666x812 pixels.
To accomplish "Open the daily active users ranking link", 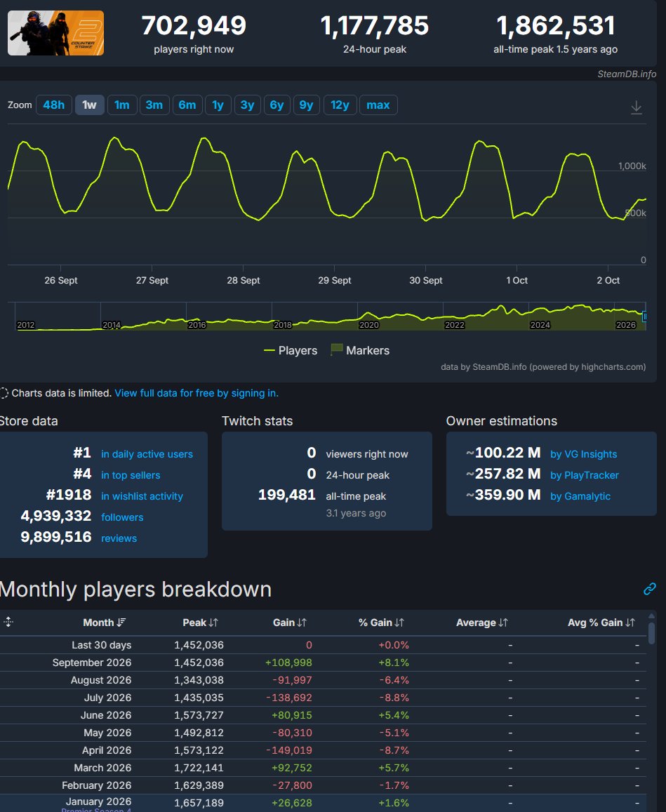I will click(147, 454).
